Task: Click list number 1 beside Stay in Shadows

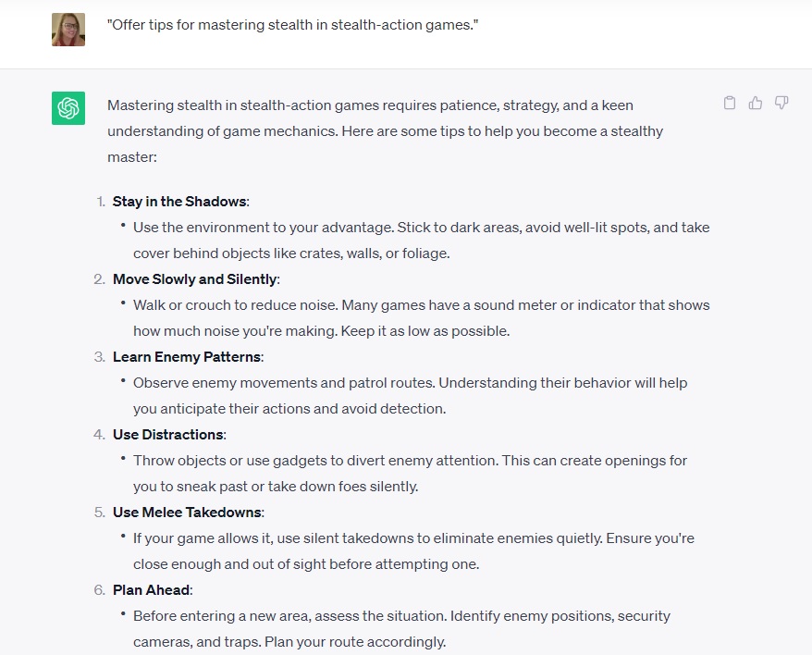Action: click(x=101, y=202)
